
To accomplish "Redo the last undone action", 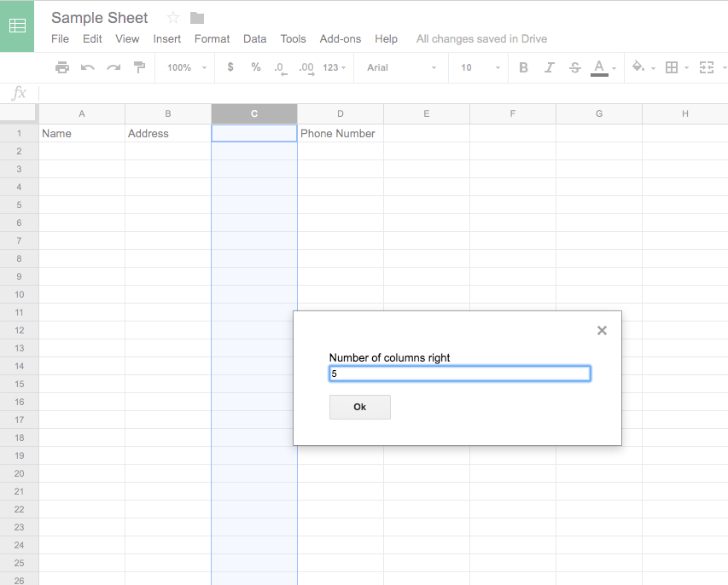I will pos(113,67).
